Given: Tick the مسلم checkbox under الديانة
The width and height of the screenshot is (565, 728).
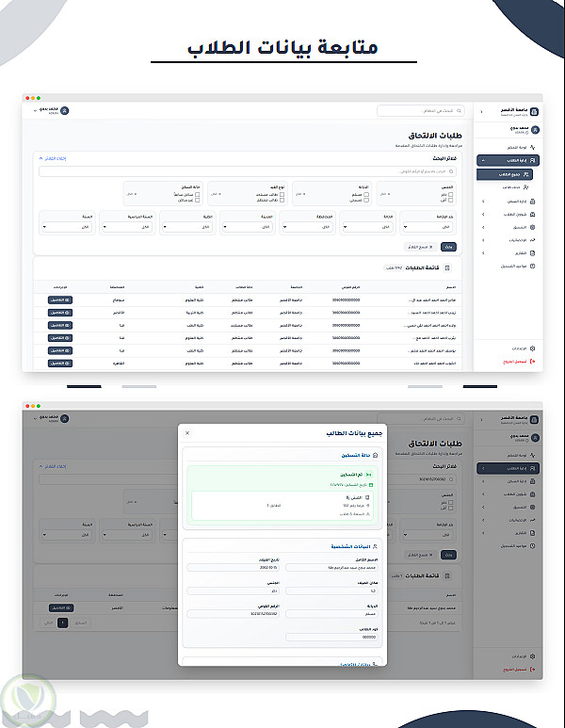Looking at the screenshot, I should [365, 195].
